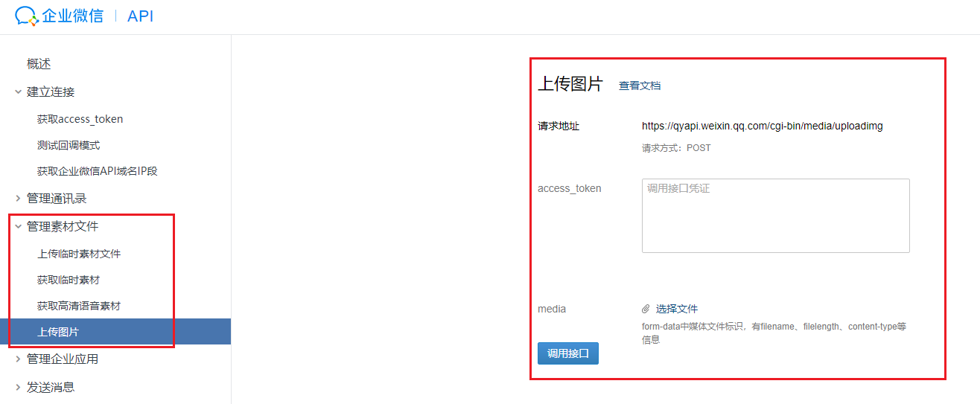Expand the 管理企业应用 section chevron
Screen dimensions: 980x404
coord(18,359)
